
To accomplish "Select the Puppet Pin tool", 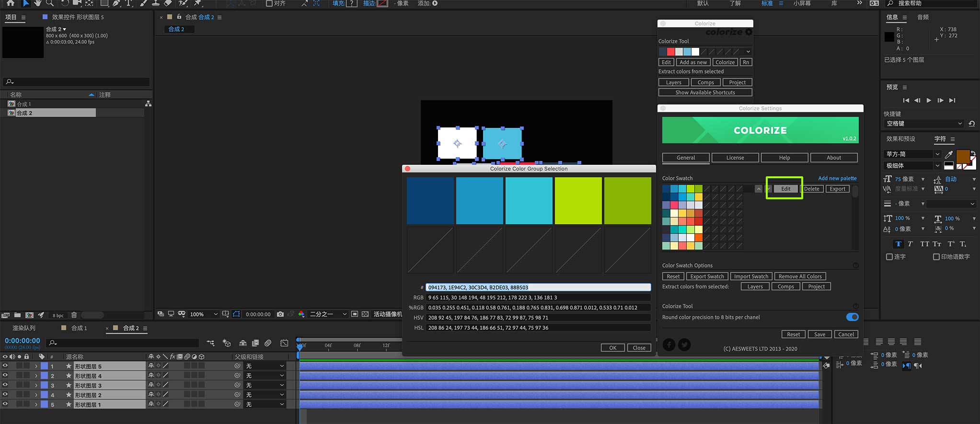I will click(x=197, y=3).
